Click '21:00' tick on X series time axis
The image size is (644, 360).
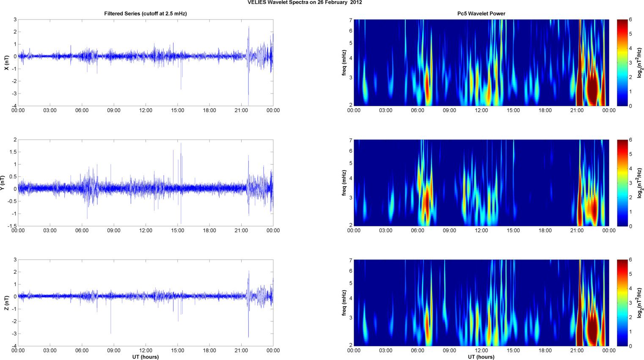pyautogui.click(x=241, y=110)
